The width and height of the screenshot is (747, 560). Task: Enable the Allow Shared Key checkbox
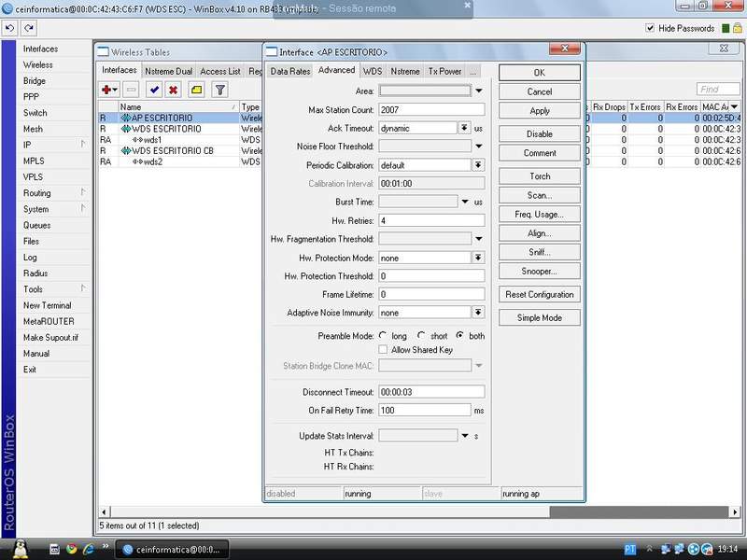[x=383, y=350]
